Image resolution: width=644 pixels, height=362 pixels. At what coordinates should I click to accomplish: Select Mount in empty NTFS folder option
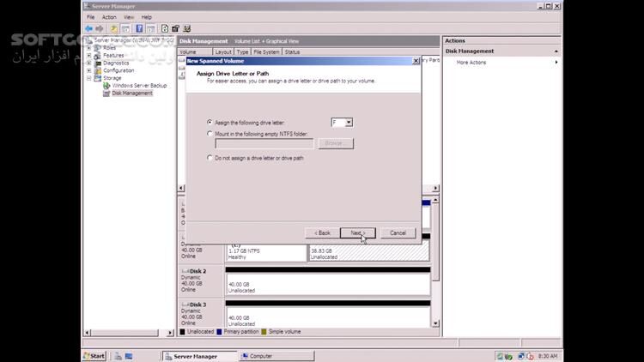210,134
